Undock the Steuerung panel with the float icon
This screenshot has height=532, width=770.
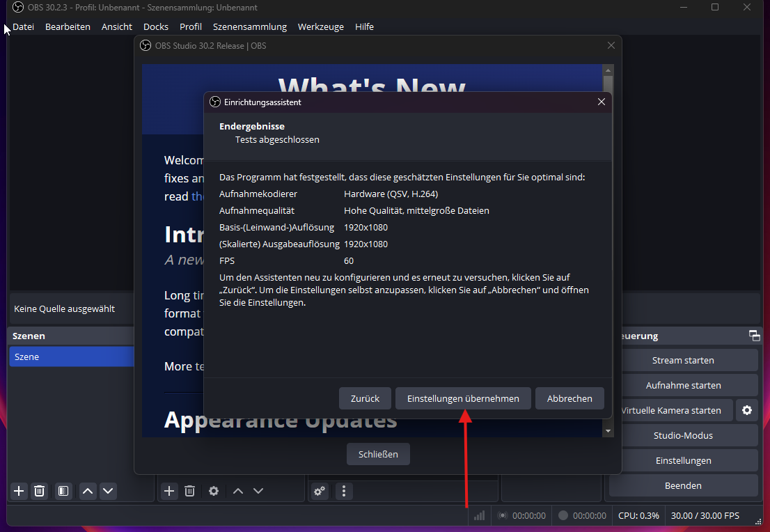754,336
